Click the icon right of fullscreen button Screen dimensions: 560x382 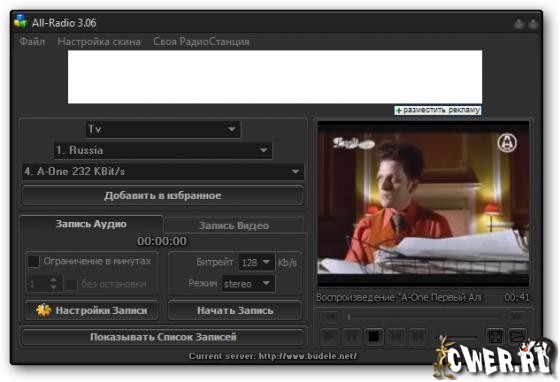(x=518, y=336)
